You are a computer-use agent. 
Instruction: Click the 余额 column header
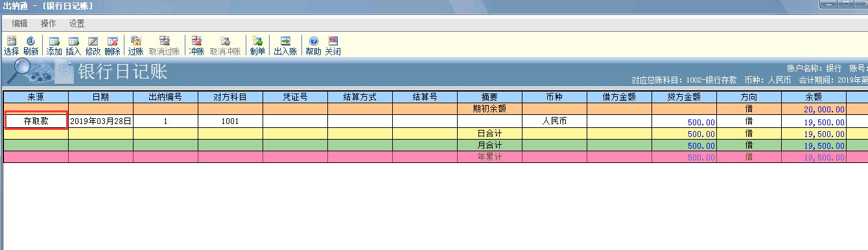(814, 97)
